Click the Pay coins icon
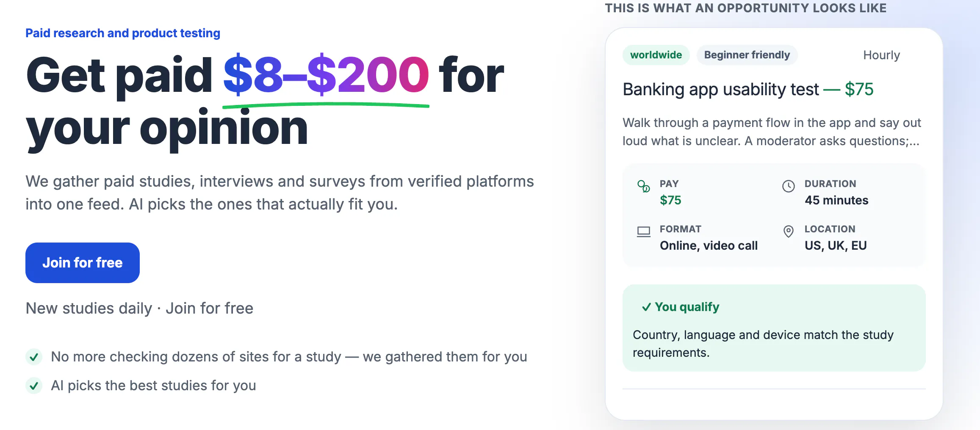 coord(643,186)
